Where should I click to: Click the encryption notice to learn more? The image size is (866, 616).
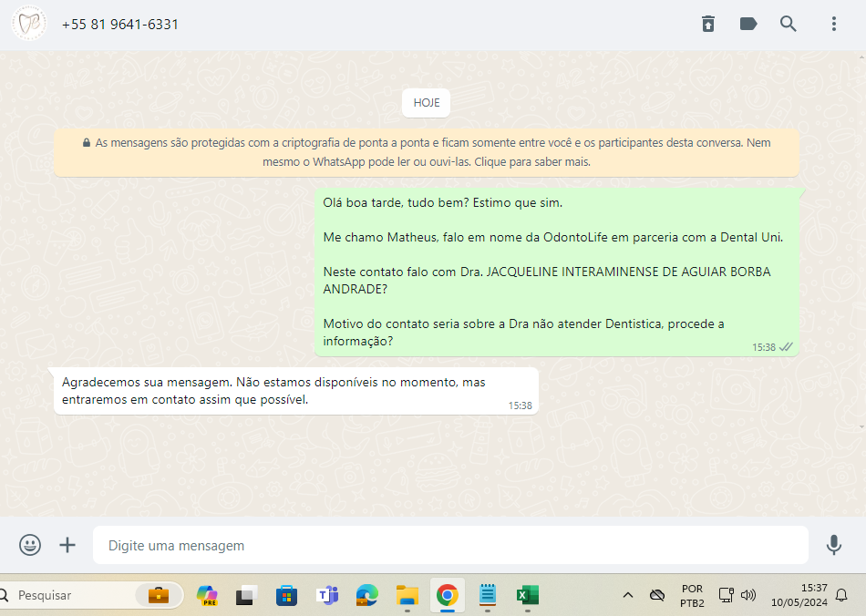(x=427, y=152)
